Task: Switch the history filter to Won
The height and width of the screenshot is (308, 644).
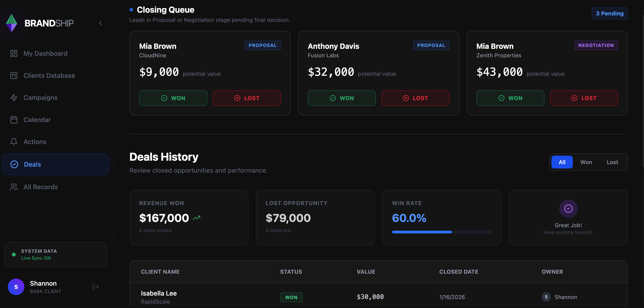Action: pyautogui.click(x=586, y=162)
